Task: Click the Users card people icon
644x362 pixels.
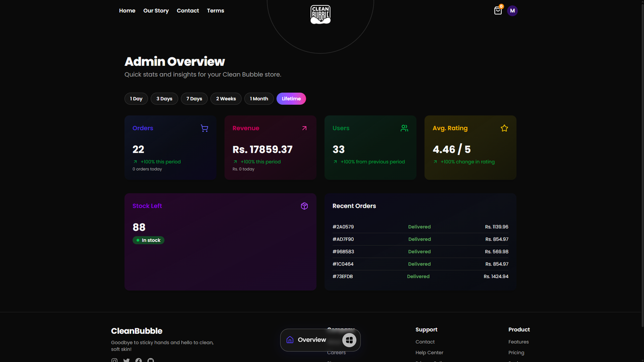Action: (405, 128)
